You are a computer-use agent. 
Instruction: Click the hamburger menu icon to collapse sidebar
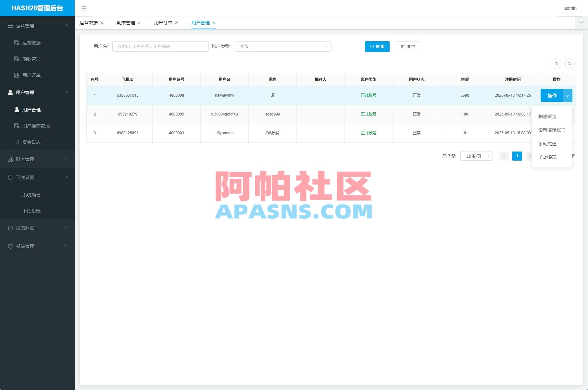coord(84,8)
